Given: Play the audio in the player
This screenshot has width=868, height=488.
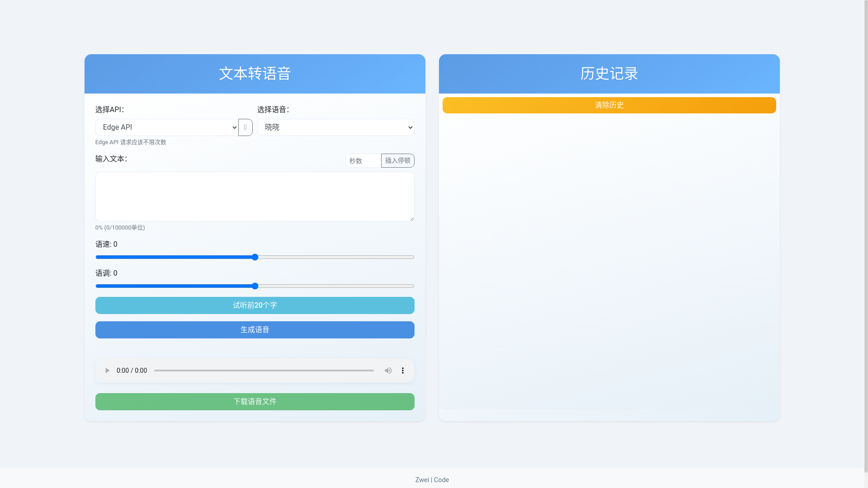Looking at the screenshot, I should tap(107, 371).
